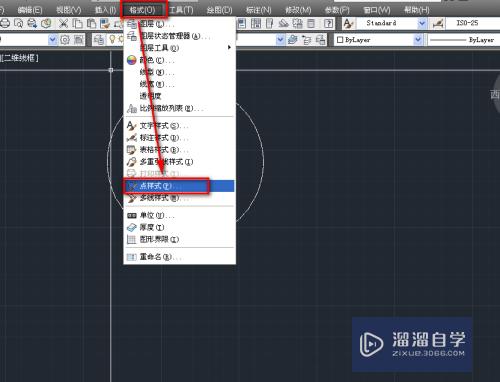Open the 窗口(W) Window menu
Viewport: 500px width, 382px height.
pyautogui.click(x=377, y=10)
